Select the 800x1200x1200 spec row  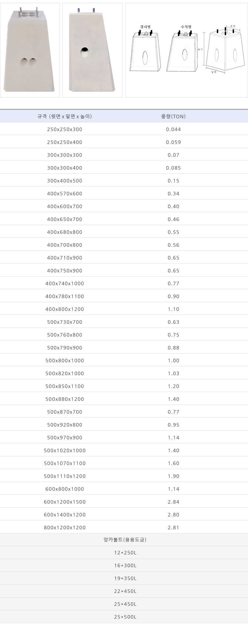(124, 527)
